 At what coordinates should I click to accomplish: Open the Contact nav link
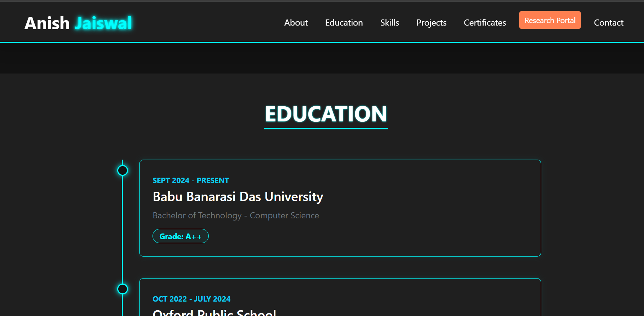pos(608,23)
